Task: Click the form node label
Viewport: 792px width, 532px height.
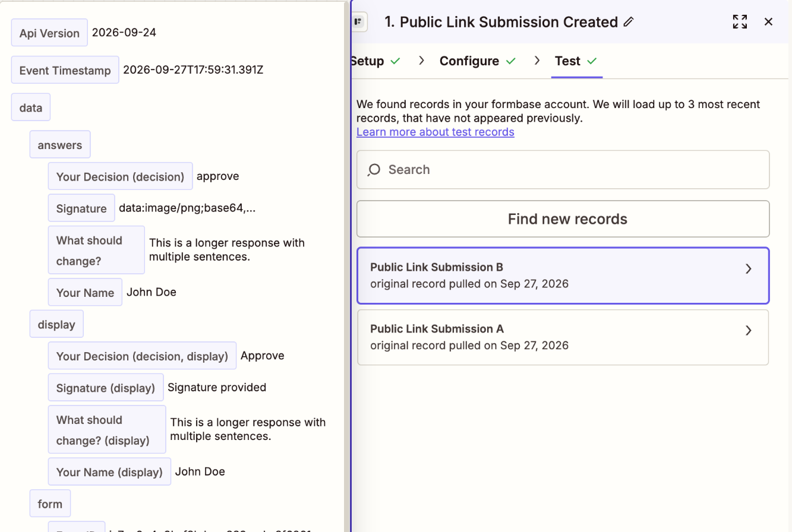Action: 50,503
